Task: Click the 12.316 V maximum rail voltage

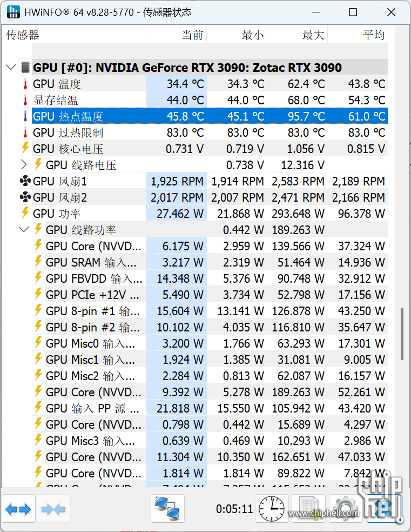Action: click(x=302, y=165)
